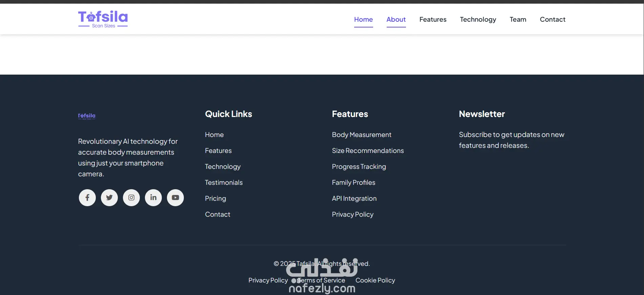Viewport: 644px width, 295px height.
Task: Open Privacy Policy in the Features column
Action: 352,214
